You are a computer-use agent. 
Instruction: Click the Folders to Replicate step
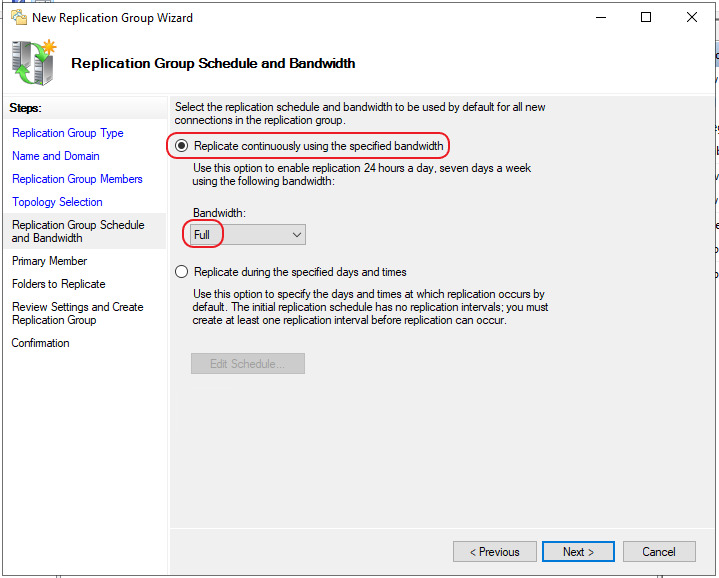[x=58, y=284]
